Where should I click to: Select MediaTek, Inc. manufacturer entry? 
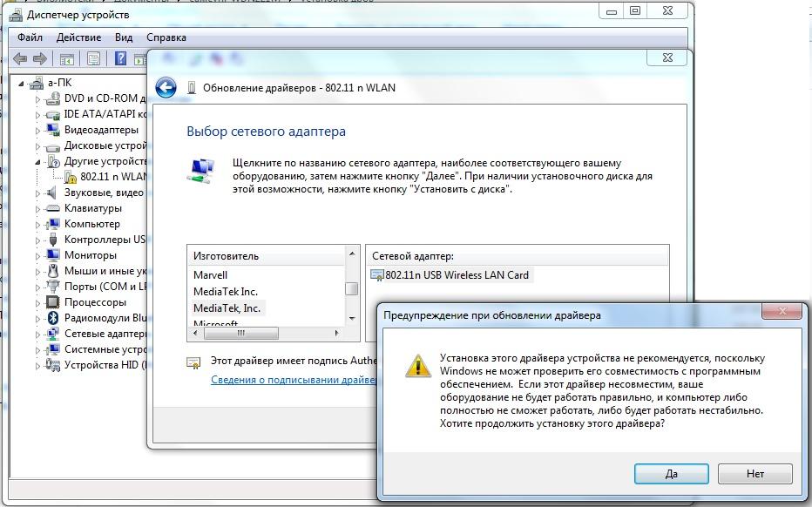(x=228, y=308)
